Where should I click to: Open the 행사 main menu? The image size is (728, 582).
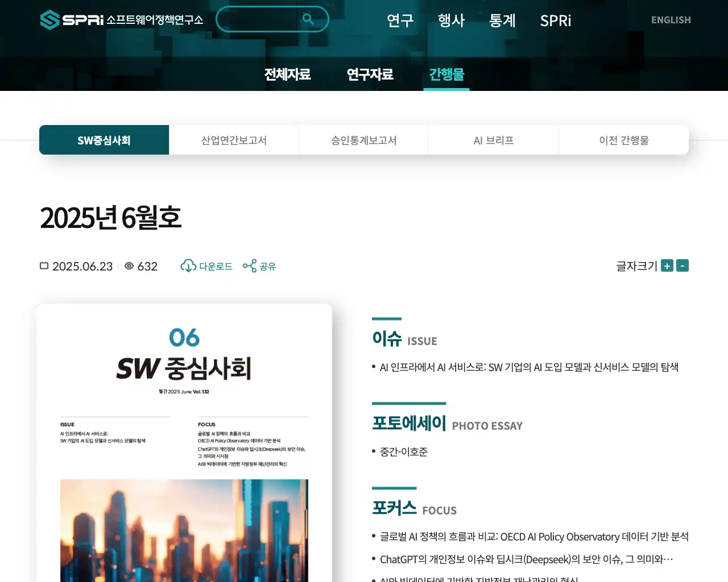[x=452, y=20]
